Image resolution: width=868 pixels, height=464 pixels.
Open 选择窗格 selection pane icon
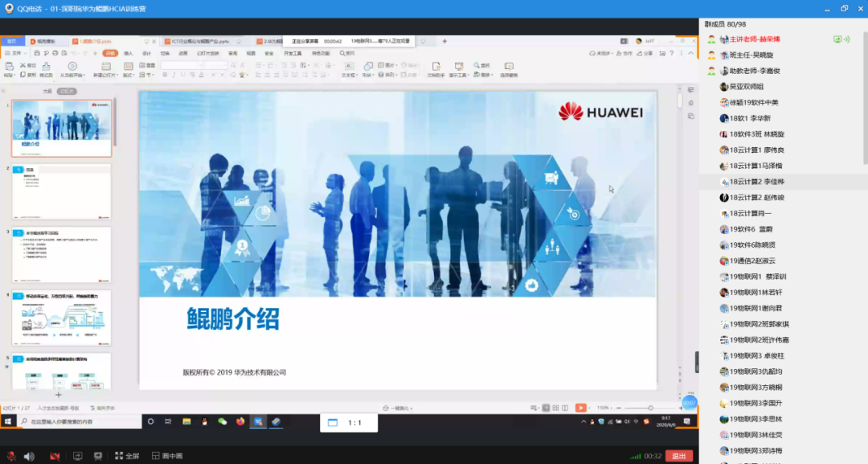(x=509, y=70)
